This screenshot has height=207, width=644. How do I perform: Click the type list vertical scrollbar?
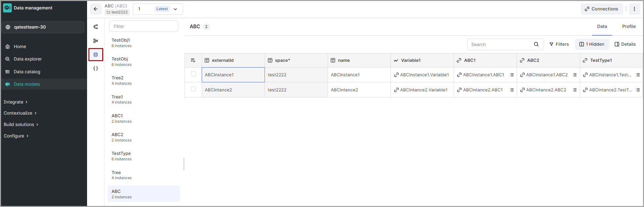(184, 164)
